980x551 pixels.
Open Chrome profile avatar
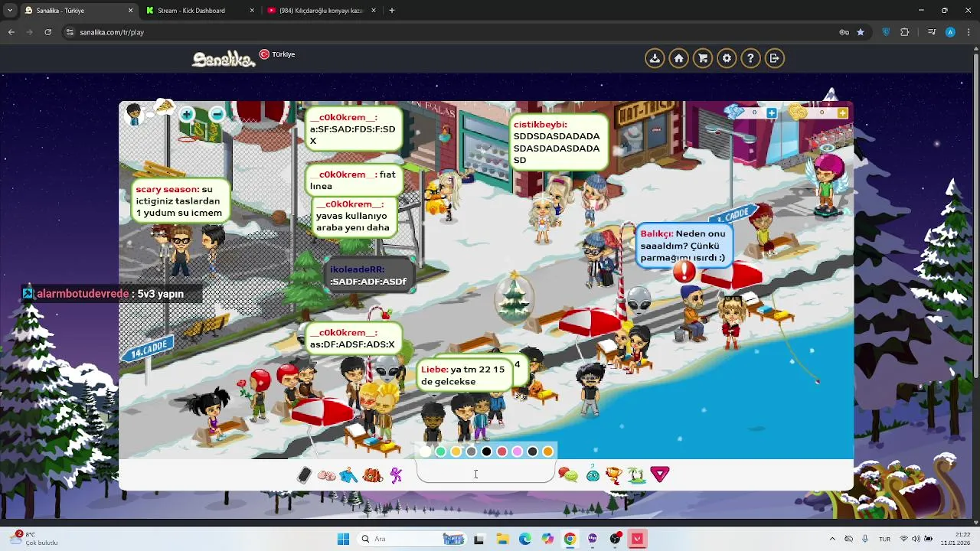tap(950, 32)
